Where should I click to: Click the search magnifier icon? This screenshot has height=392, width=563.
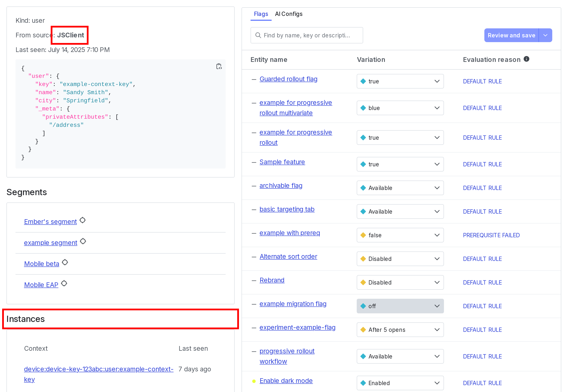point(258,35)
